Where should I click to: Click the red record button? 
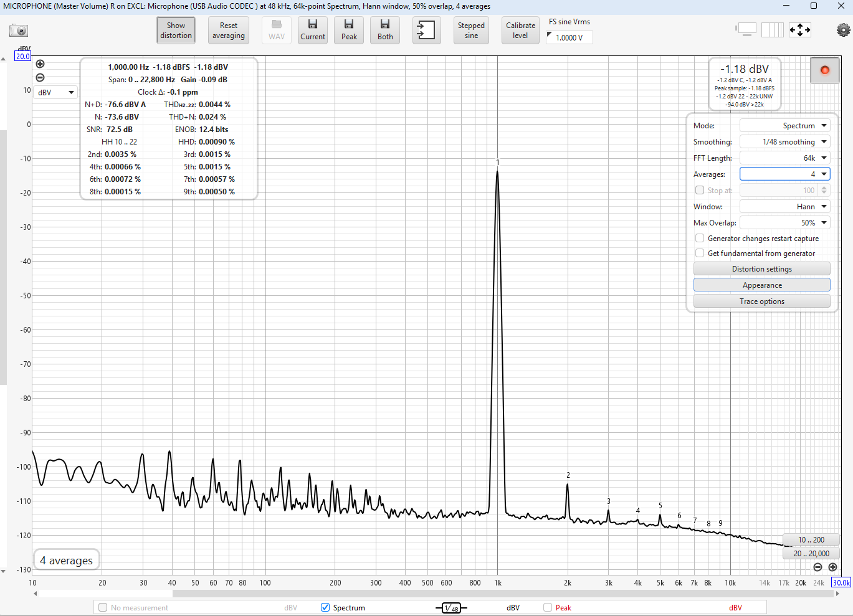tap(825, 70)
